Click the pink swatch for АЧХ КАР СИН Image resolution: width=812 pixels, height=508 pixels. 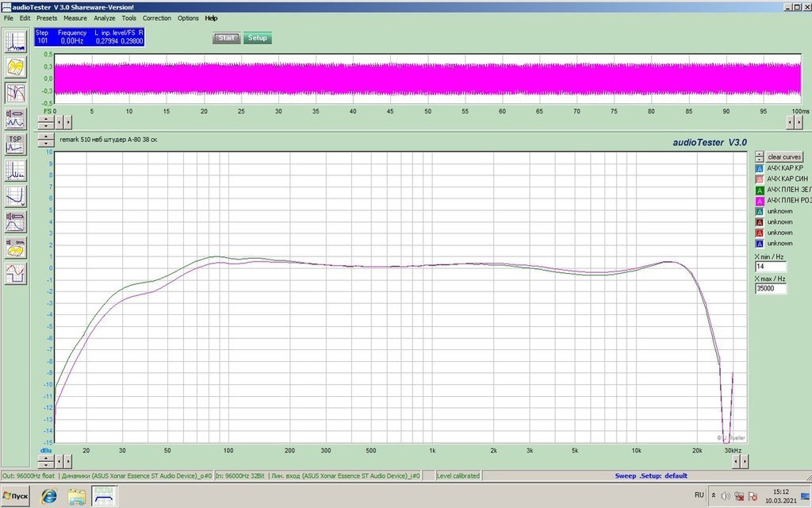point(759,179)
